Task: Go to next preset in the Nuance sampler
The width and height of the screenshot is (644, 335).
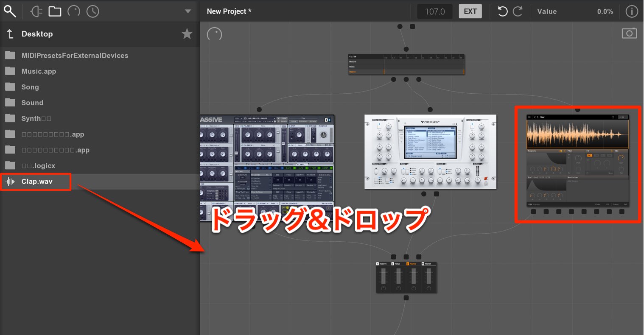Action: (x=538, y=117)
